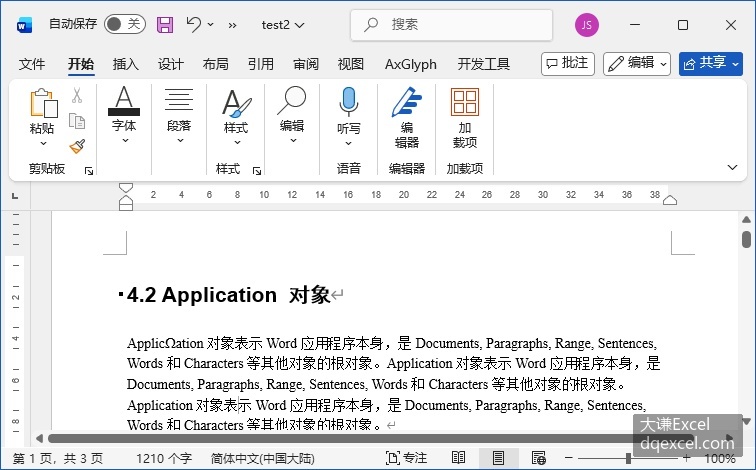Collapse the ribbon with the chevron
The height and width of the screenshot is (470, 756).
tap(732, 167)
